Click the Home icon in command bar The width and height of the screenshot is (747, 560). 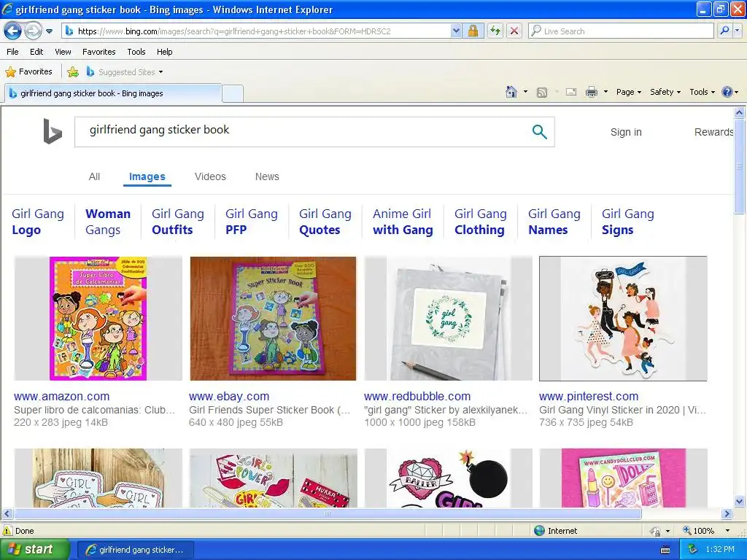click(511, 92)
